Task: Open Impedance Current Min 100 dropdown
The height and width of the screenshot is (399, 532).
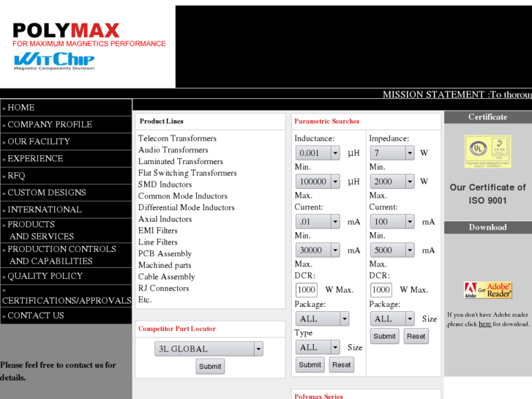Action: [392, 221]
